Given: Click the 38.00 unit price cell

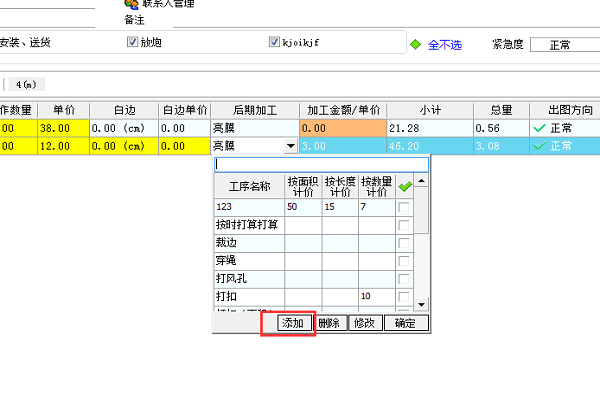Looking at the screenshot, I should [x=64, y=128].
